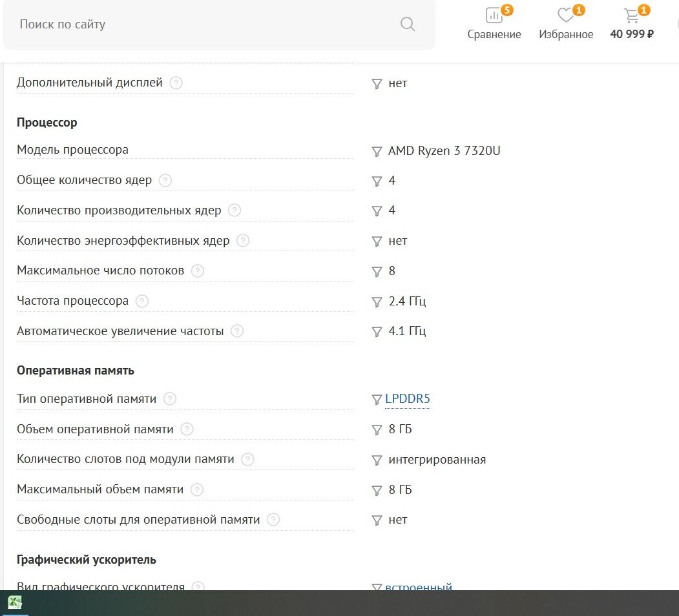Filter by 8 ГБ RAM volume

(x=377, y=430)
